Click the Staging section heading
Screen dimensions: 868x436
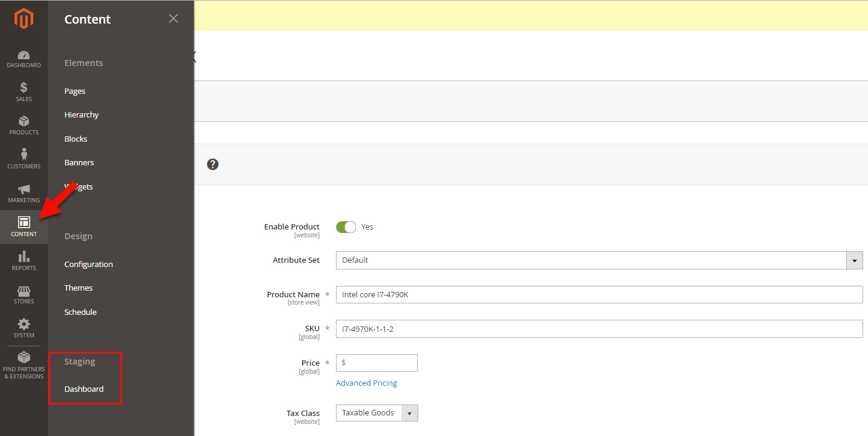point(80,362)
